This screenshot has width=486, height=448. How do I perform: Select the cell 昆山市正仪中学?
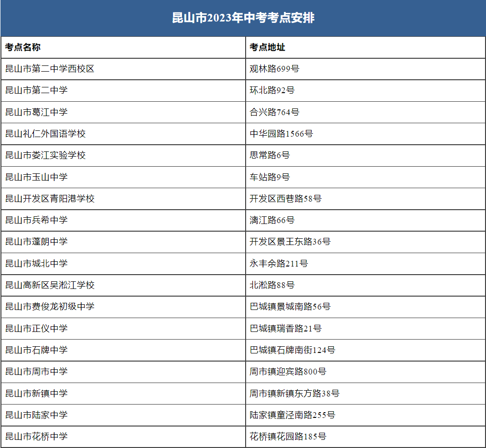click(123, 329)
